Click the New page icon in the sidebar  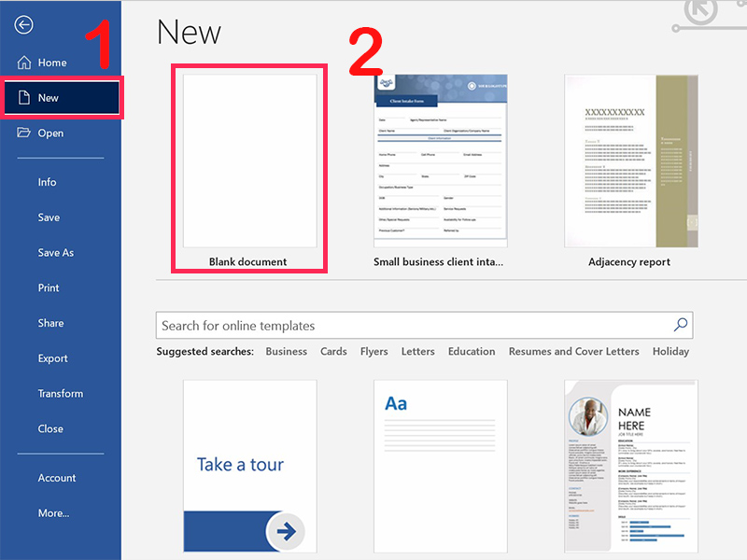coord(24,98)
